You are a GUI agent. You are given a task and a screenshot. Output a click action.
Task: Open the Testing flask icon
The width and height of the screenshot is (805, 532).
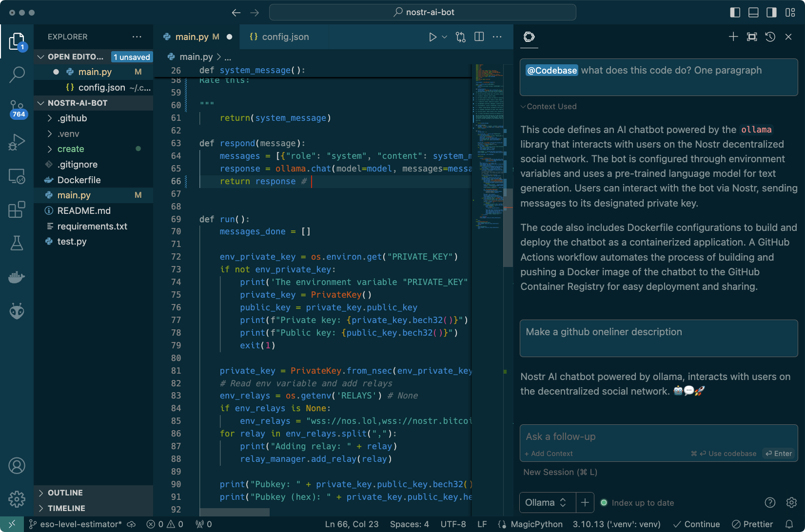click(17, 243)
